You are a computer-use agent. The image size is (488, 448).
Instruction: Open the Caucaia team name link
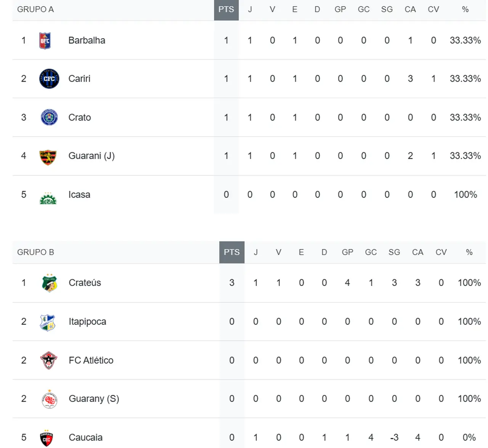[x=85, y=437]
